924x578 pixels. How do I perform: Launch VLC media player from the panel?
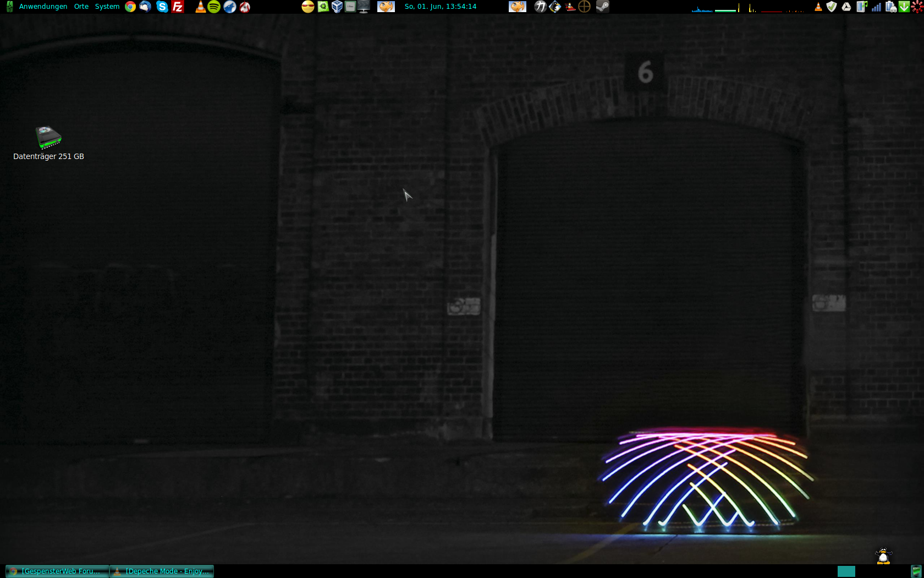tap(200, 7)
